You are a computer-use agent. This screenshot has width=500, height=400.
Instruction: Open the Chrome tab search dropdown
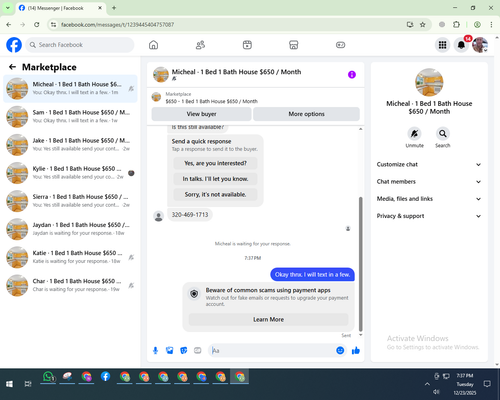pos(8,8)
